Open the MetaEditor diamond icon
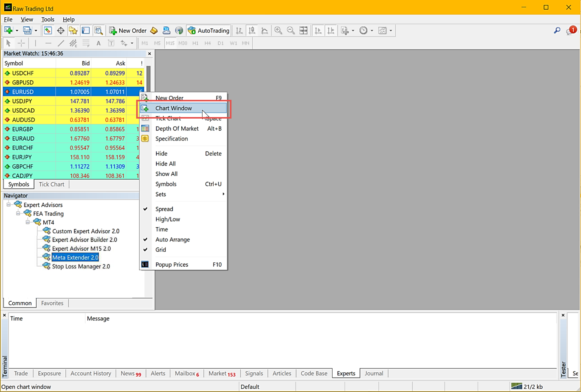Image resolution: width=581 pixels, height=392 pixels. (154, 30)
